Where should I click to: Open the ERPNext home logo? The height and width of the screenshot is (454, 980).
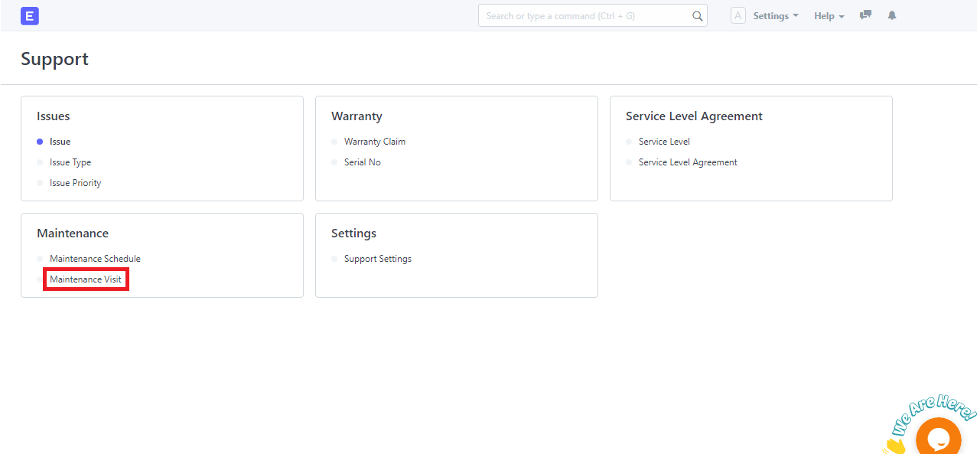click(x=30, y=15)
